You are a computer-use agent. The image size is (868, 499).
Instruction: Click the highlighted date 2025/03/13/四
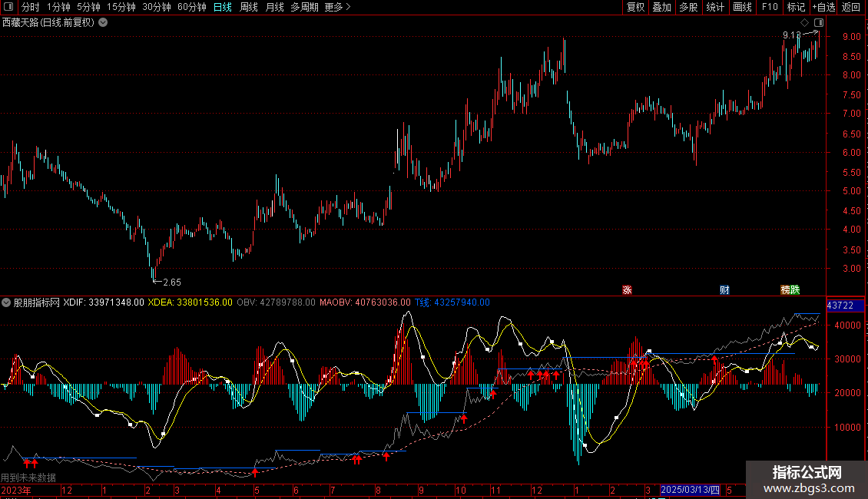tap(691, 490)
